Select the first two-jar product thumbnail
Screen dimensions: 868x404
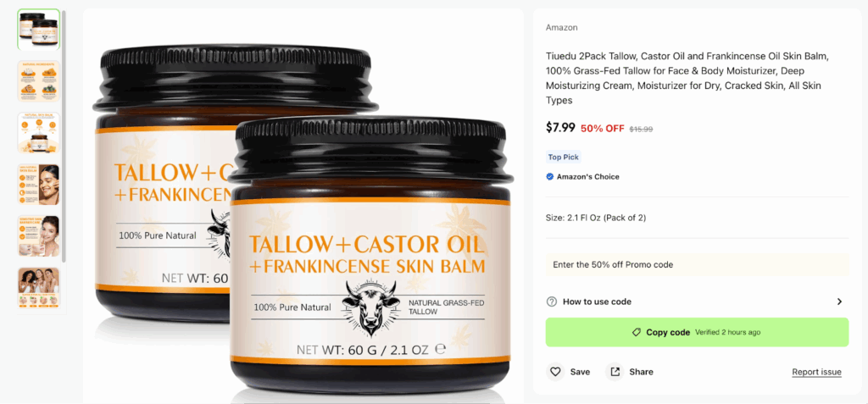39,30
